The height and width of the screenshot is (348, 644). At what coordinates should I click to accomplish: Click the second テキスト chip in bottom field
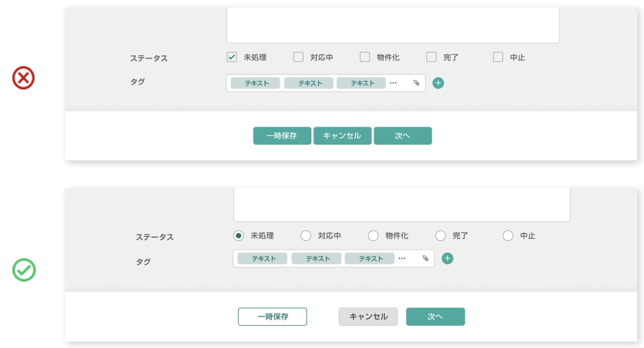[x=316, y=258]
